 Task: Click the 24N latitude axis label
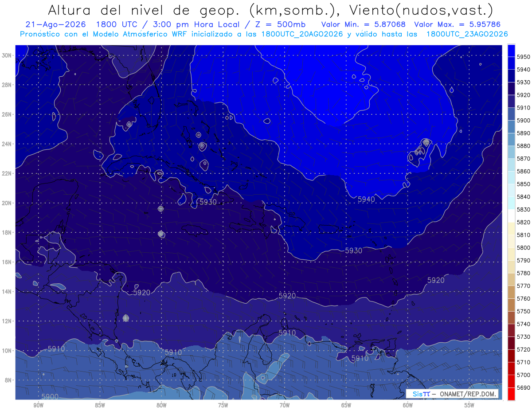7,144
